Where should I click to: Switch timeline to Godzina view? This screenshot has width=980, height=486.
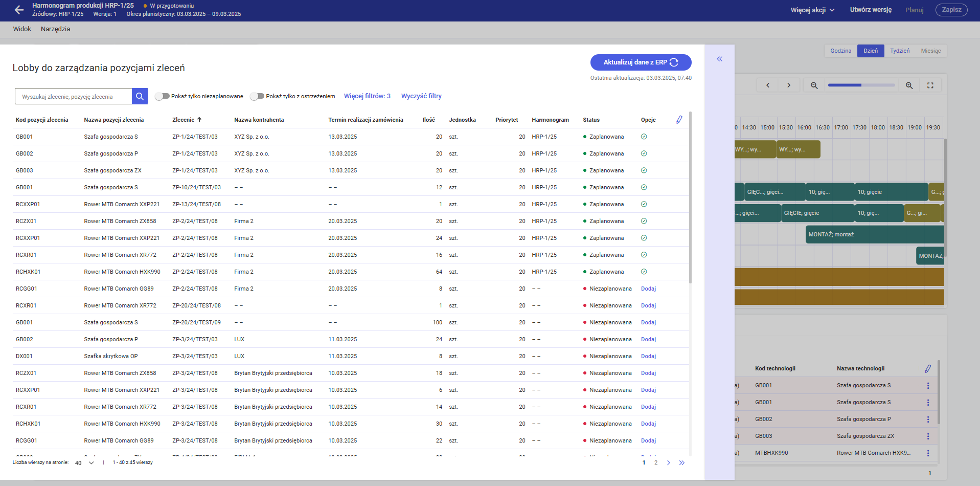(x=840, y=51)
